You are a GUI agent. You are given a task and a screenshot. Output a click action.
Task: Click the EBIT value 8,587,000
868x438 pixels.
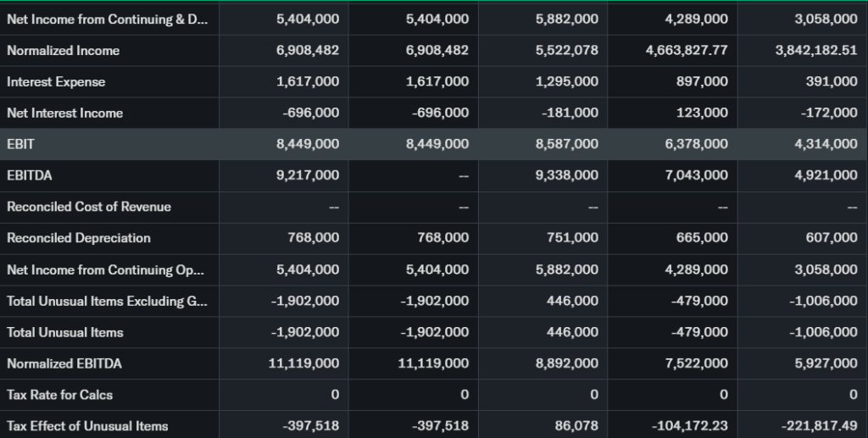tap(567, 145)
